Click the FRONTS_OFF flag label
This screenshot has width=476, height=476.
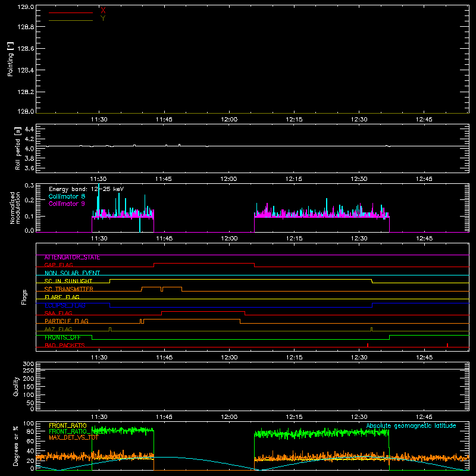(62, 337)
